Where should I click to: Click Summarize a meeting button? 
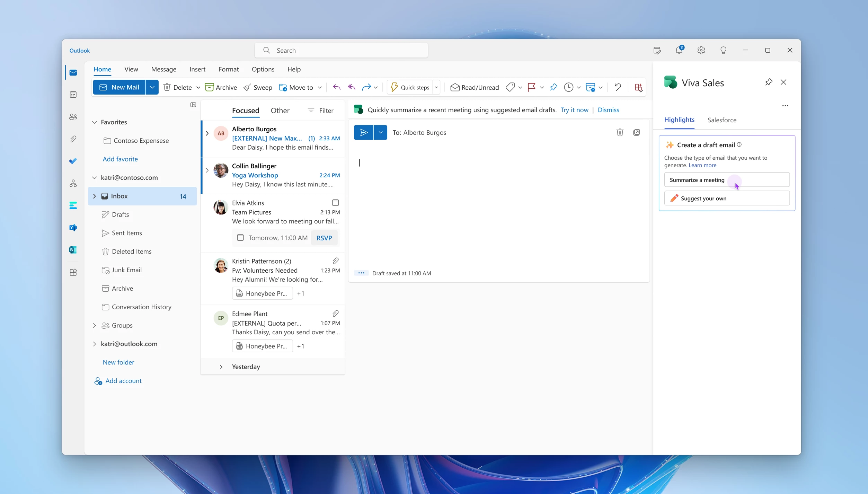pos(727,180)
